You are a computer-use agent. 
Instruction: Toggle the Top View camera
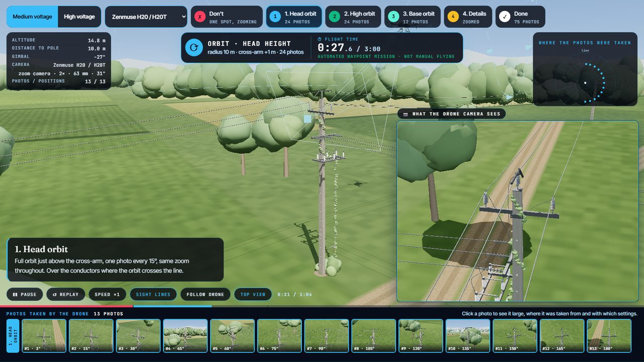(253, 294)
